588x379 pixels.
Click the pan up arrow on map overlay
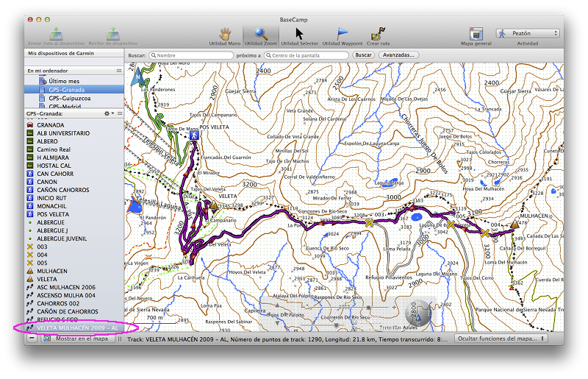coord(277,305)
